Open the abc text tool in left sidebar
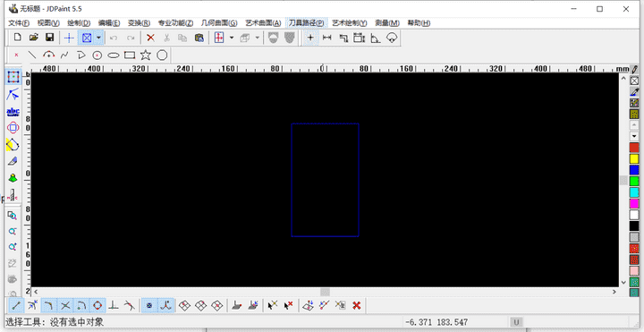This screenshot has height=332, width=644. [x=13, y=111]
